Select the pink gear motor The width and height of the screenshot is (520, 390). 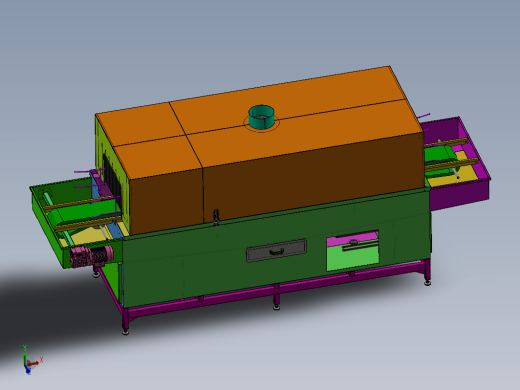(92, 256)
